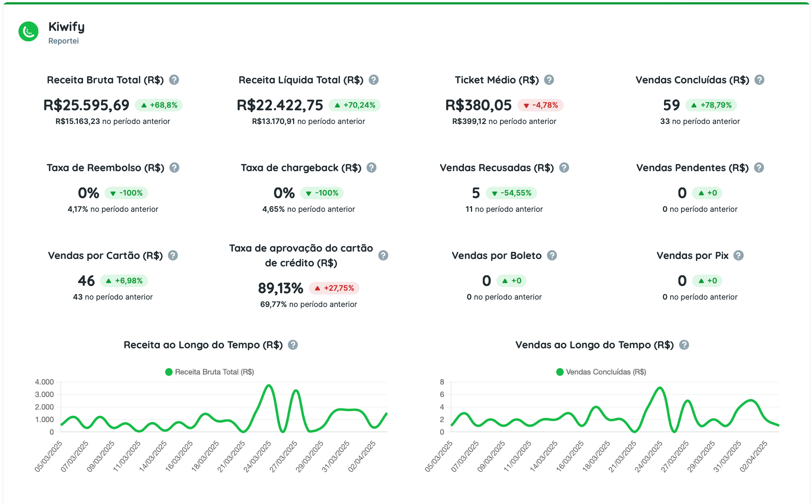The width and height of the screenshot is (812, 504).
Task: Click the Kiwify green logo icon
Action: point(28,31)
